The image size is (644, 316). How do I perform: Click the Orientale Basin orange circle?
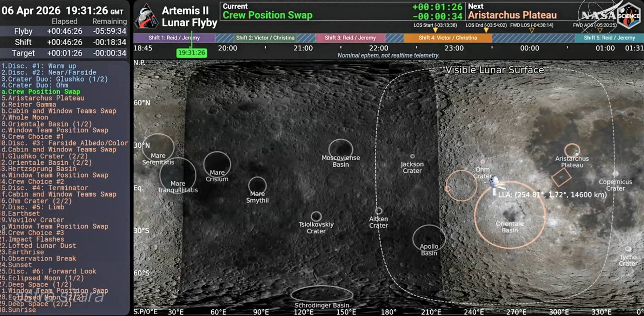pyautogui.click(x=510, y=215)
